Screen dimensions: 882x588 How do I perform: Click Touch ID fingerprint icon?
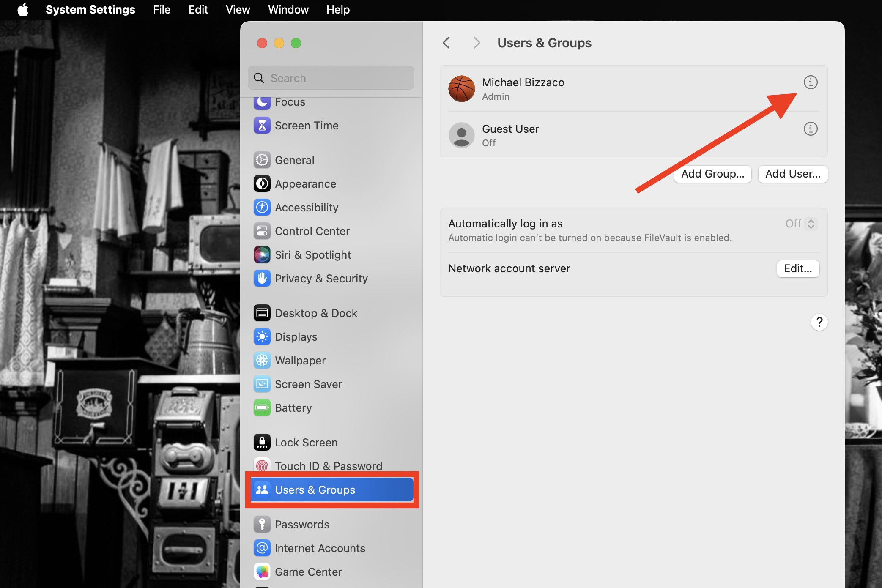point(262,466)
